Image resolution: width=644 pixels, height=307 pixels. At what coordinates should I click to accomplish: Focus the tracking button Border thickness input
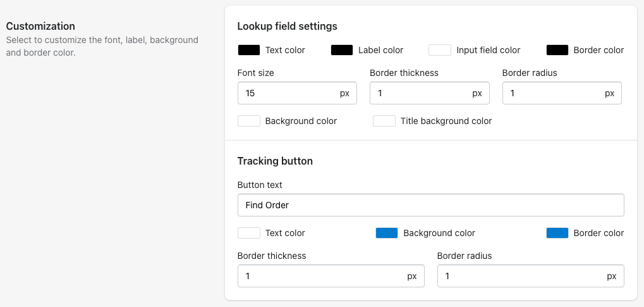pyautogui.click(x=331, y=276)
